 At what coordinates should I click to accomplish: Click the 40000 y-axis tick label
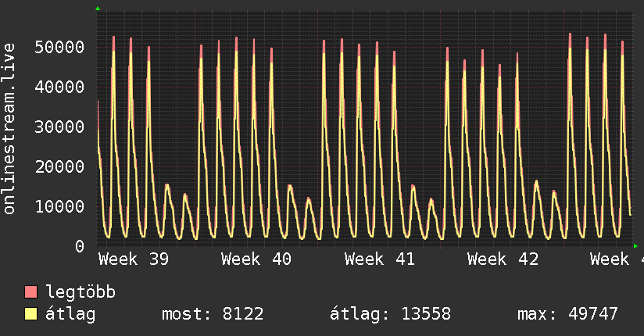point(59,87)
